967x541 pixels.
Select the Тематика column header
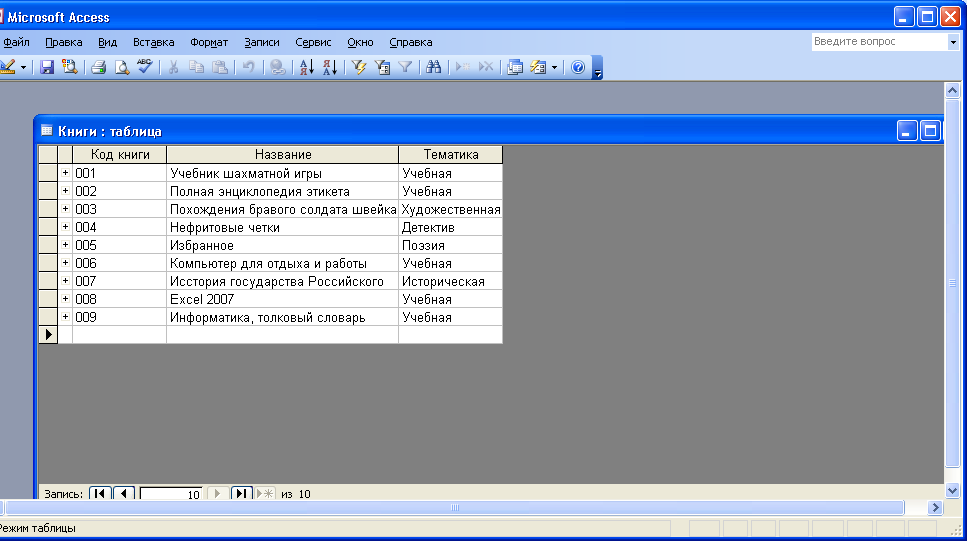[450, 154]
